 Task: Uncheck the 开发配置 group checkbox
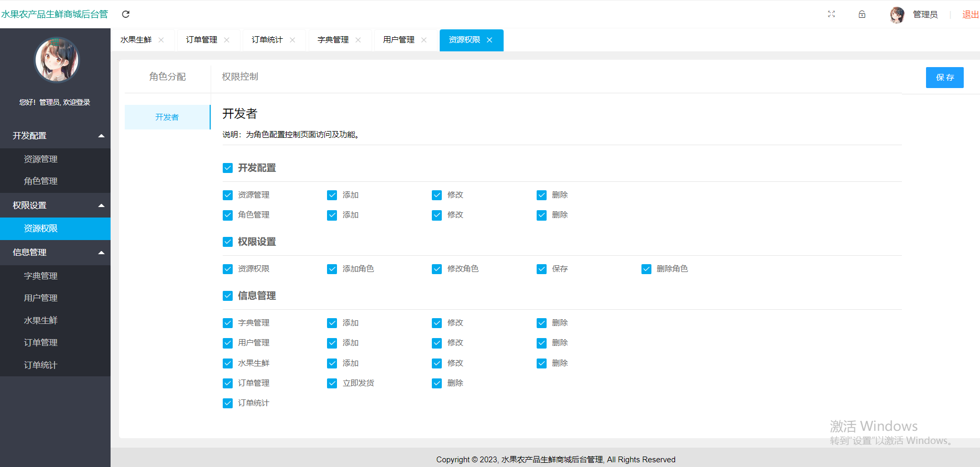pyautogui.click(x=227, y=168)
